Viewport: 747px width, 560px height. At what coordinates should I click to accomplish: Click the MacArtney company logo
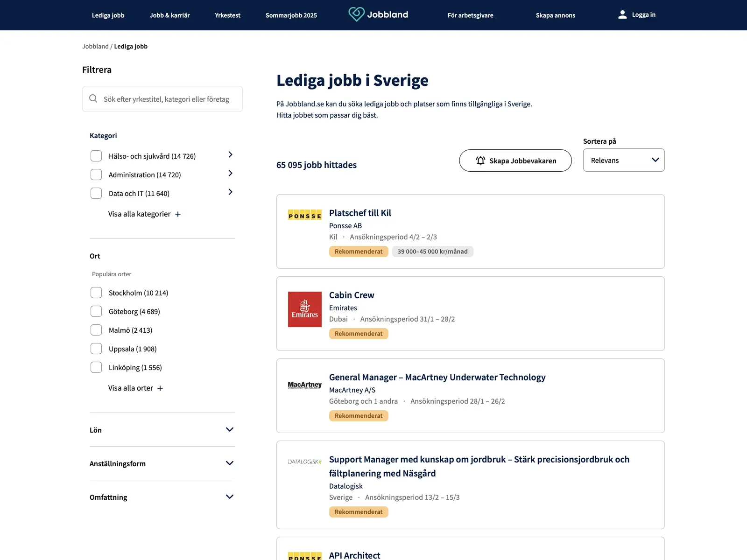click(305, 385)
